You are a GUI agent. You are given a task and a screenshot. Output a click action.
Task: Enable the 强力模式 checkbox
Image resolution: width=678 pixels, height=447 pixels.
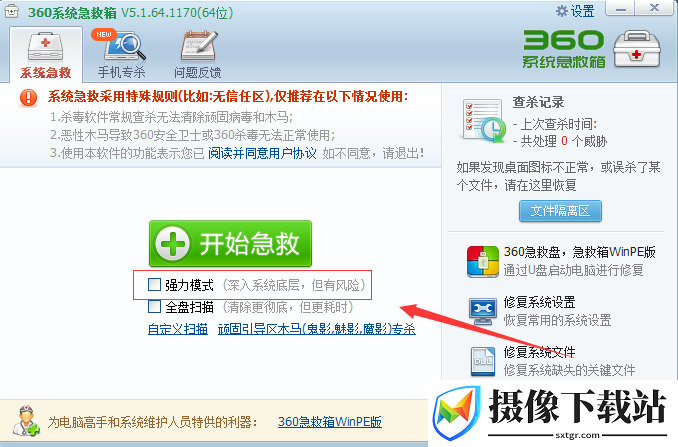click(x=154, y=284)
